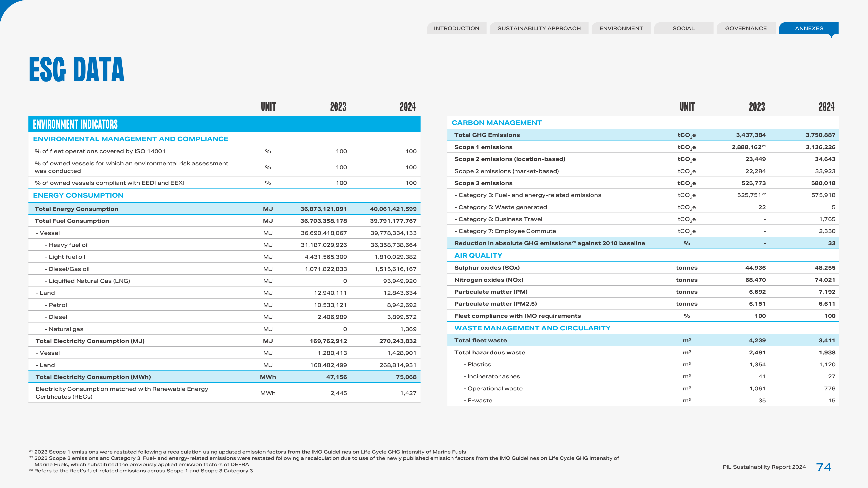Click Category 7 Employee Commute value 2,330
The height and width of the screenshot is (488, 868).
[x=827, y=231]
